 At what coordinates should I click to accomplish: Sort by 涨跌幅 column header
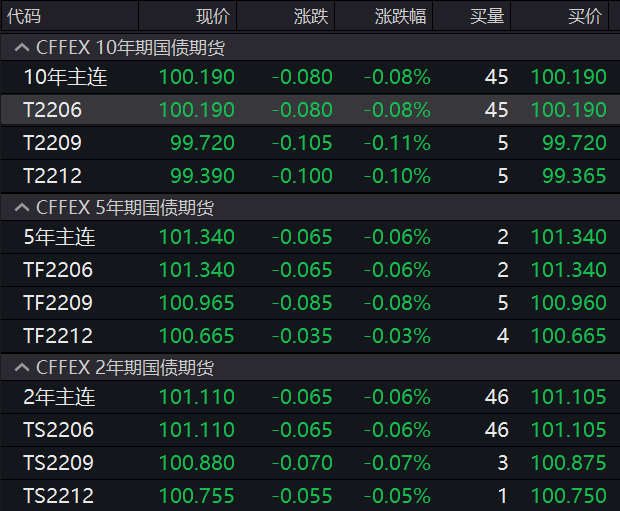400,16
